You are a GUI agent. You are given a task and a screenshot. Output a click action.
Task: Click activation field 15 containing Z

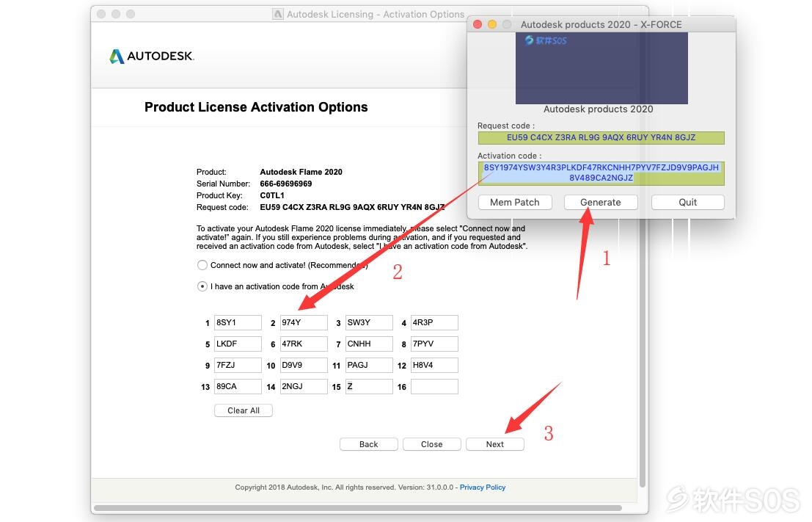[x=369, y=386]
